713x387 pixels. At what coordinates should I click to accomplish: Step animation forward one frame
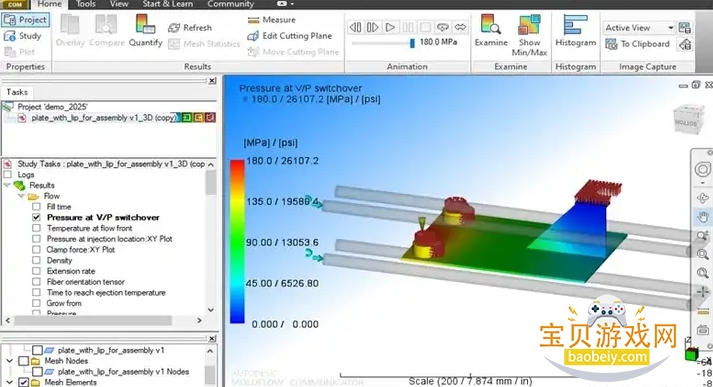point(372,28)
